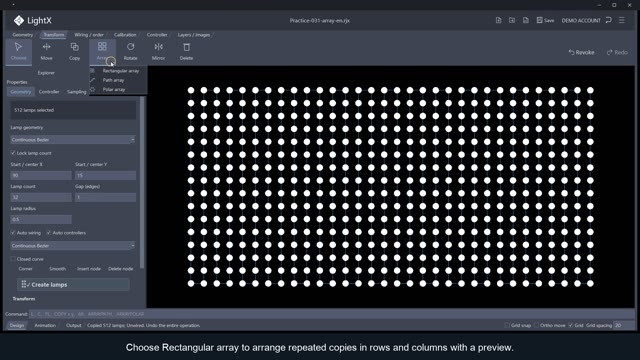Click the Start / center X field

(41, 175)
